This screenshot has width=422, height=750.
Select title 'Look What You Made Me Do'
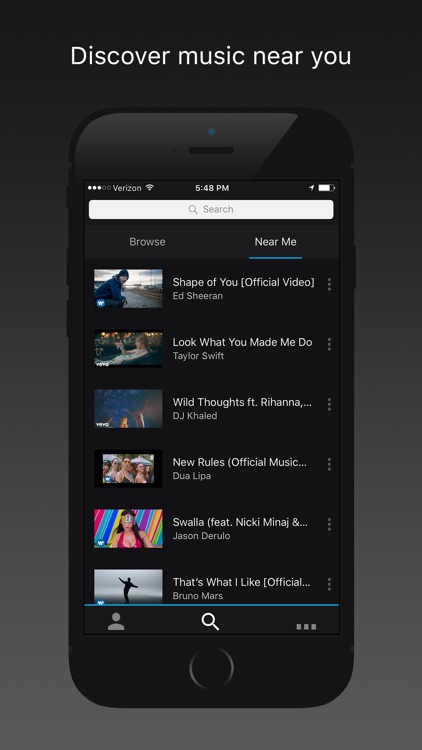[243, 342]
